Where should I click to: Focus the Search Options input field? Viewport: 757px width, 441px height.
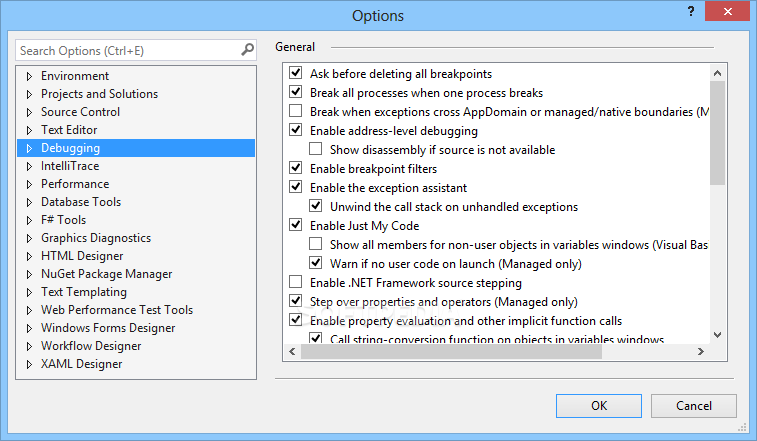[x=128, y=50]
